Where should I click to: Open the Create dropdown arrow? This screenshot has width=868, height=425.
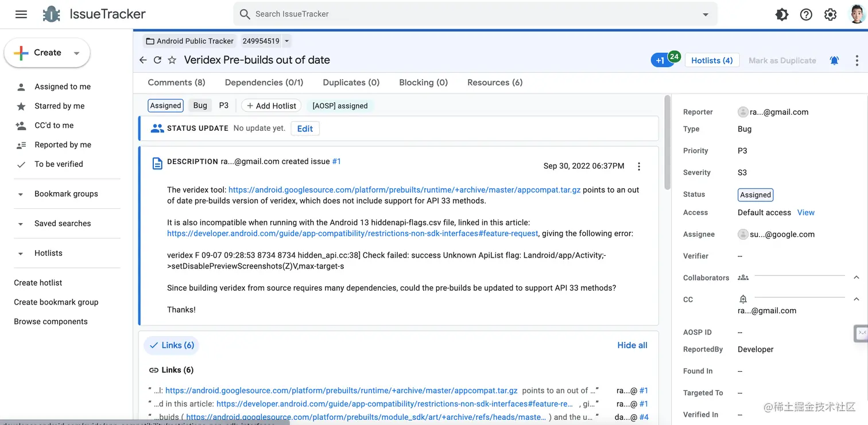tap(76, 53)
